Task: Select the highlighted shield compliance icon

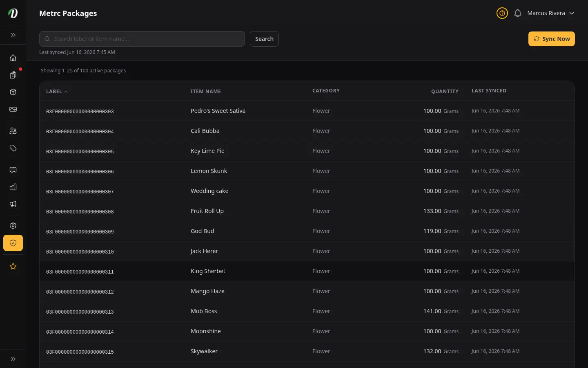Action: coord(13,243)
